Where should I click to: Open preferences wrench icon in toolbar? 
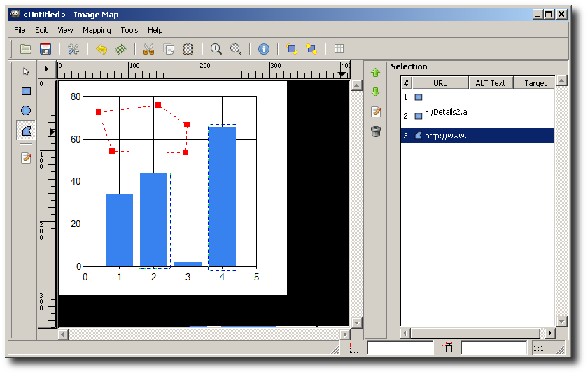[73, 49]
